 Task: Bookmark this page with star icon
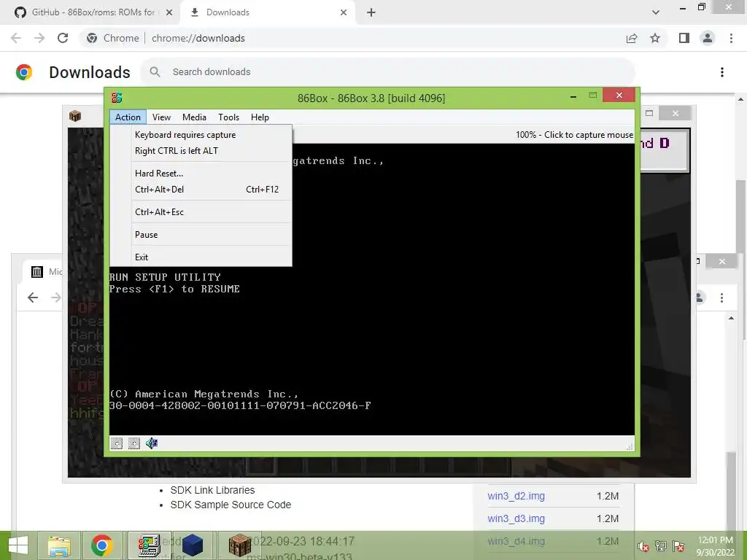[655, 38]
